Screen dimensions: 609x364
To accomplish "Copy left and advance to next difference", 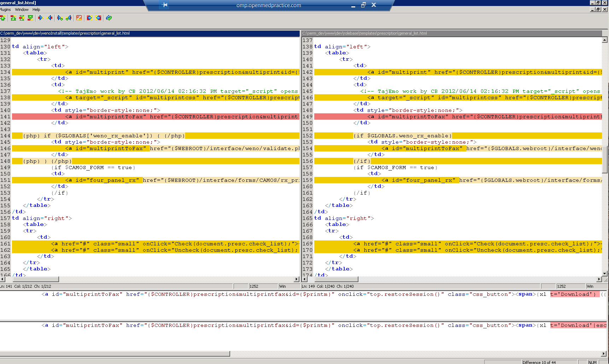I will [x=69, y=18].
